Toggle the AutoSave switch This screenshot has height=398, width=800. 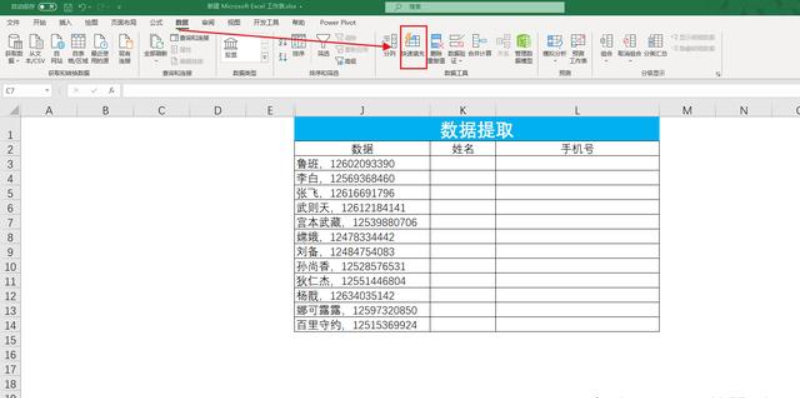[47, 7]
